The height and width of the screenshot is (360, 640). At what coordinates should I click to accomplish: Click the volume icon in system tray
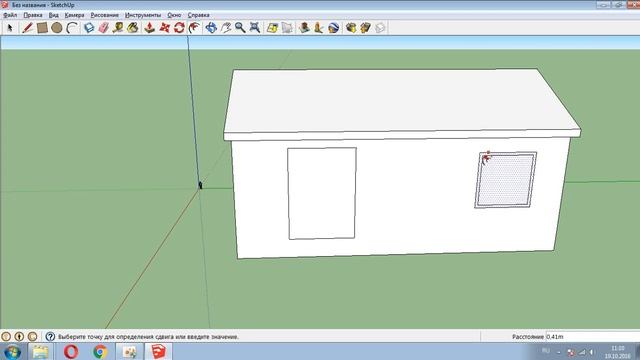point(592,352)
